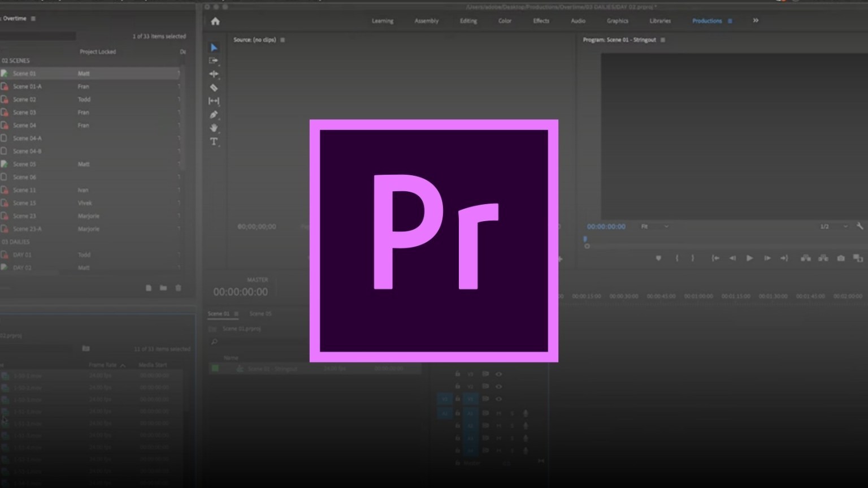This screenshot has height=488, width=868.
Task: Click the Program Monitor playhead marker
Action: (585, 239)
